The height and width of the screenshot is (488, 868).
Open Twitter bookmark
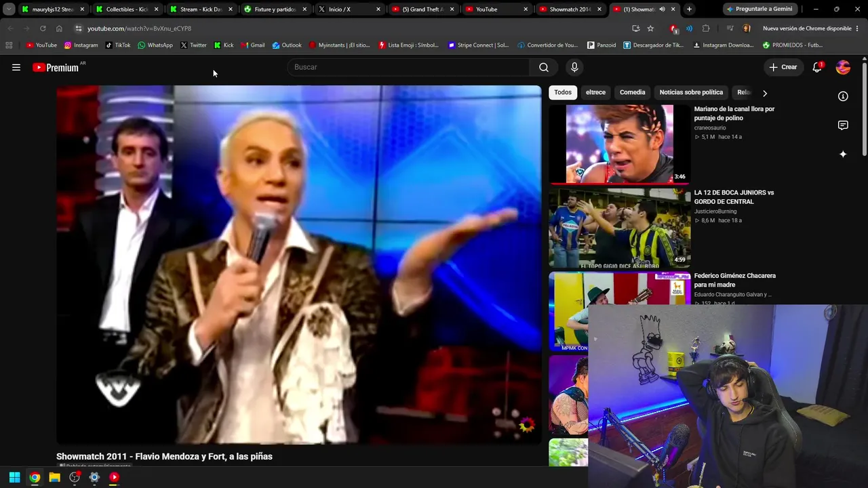(193, 45)
